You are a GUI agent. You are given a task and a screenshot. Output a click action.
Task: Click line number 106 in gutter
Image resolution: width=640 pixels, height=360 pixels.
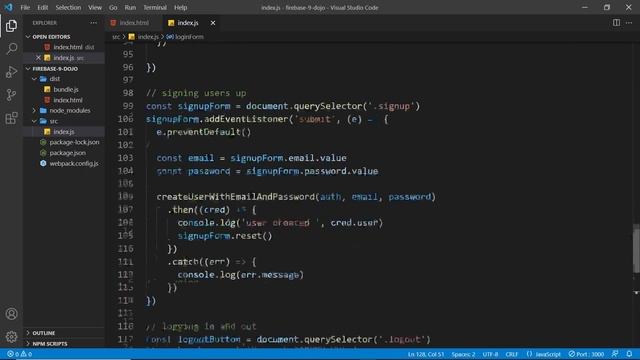point(125,197)
